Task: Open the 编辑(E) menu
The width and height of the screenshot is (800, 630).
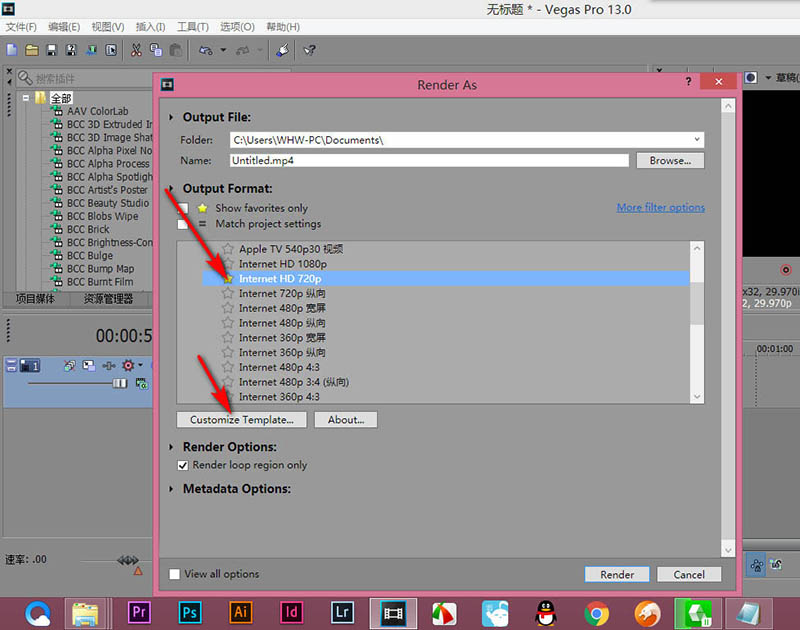Action: tap(64, 27)
